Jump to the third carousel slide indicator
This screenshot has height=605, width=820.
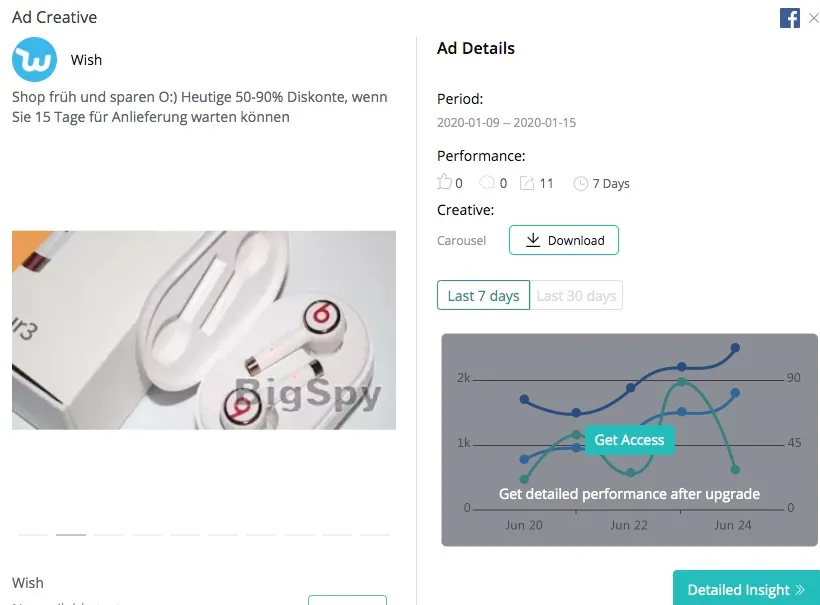coord(109,535)
